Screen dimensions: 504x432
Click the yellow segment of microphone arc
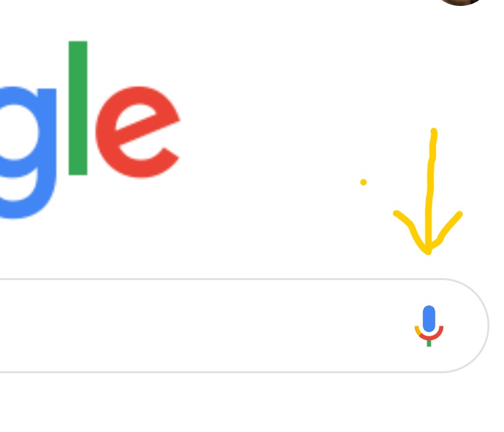pyautogui.click(x=417, y=331)
